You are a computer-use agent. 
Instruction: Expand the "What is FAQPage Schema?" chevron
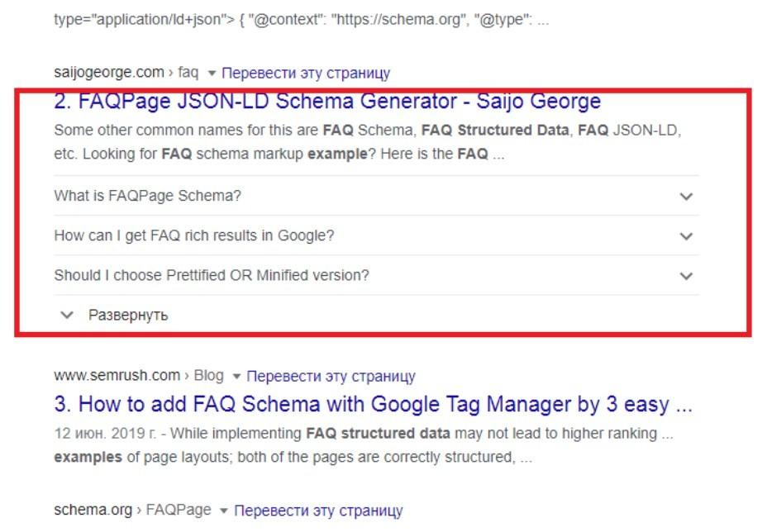click(685, 197)
